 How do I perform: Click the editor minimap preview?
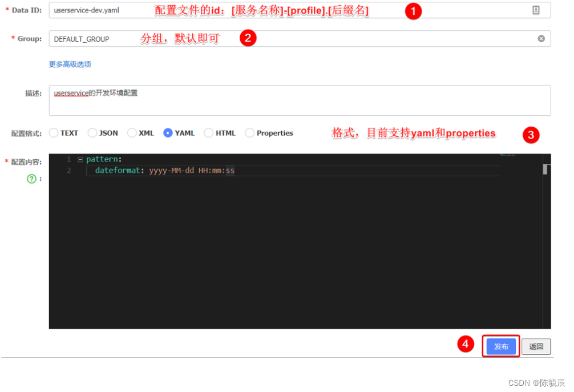point(507,155)
